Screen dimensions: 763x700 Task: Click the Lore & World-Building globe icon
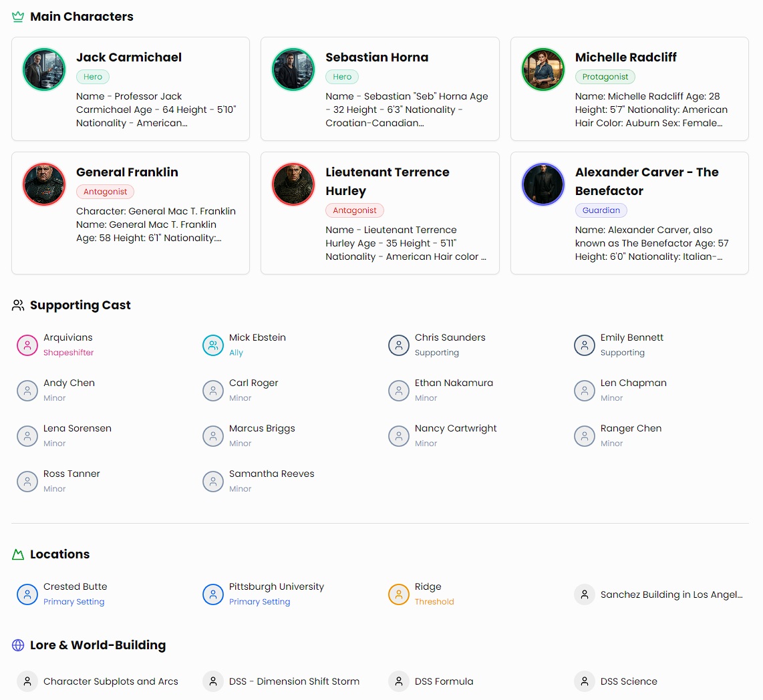point(18,645)
